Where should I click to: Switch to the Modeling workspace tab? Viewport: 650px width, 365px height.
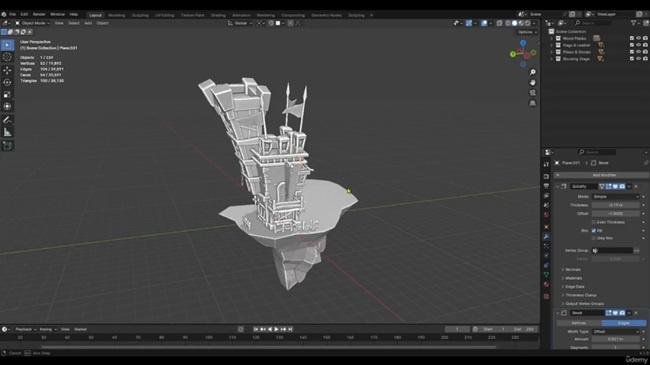[116, 15]
